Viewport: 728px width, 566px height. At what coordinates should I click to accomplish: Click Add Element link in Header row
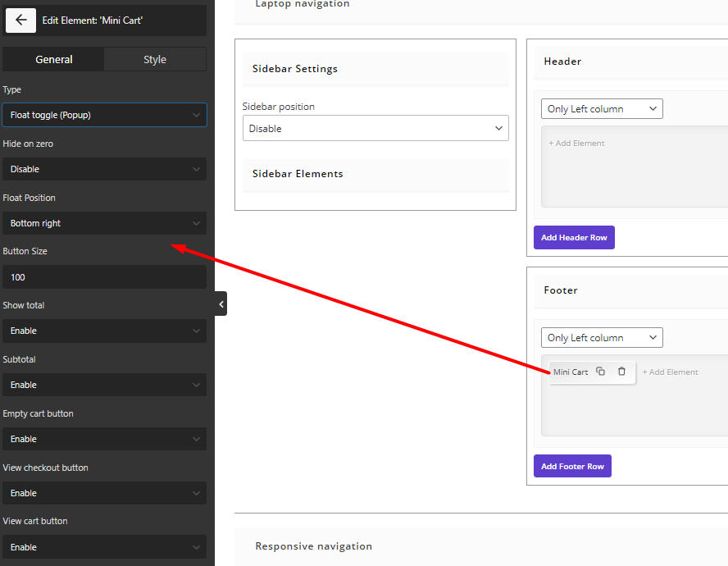(576, 143)
